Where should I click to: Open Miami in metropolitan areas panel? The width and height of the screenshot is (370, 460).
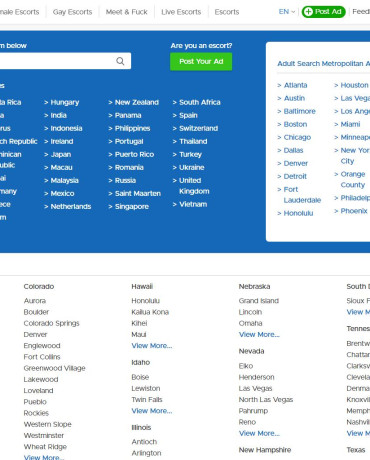(350, 124)
